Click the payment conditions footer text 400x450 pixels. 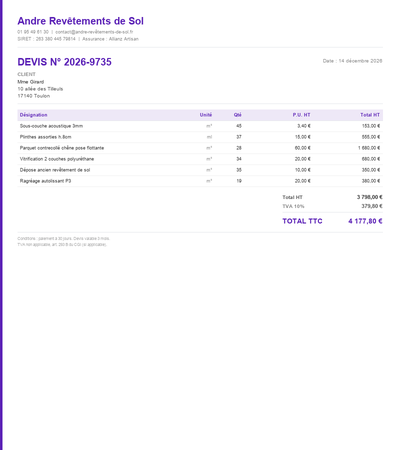click(x=63, y=239)
